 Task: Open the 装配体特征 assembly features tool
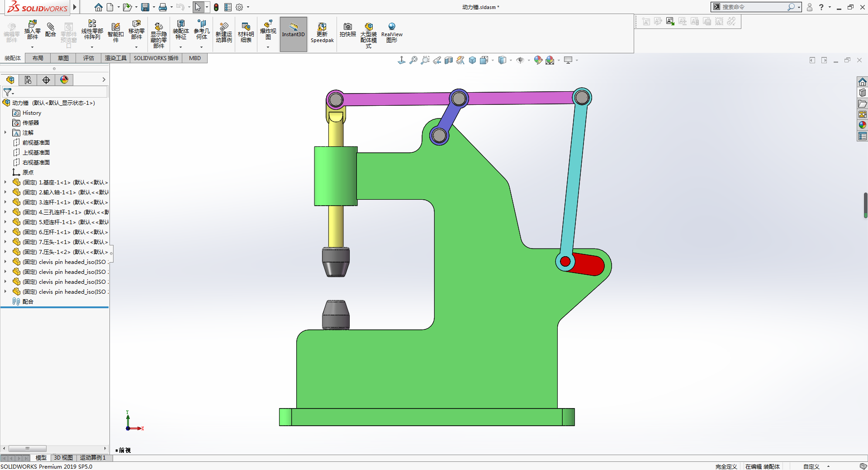180,30
